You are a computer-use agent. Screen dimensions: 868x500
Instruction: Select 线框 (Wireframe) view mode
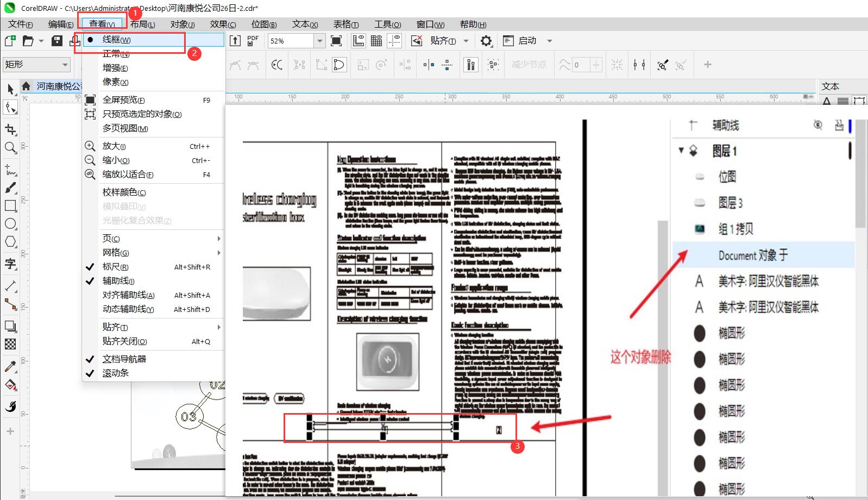point(116,40)
